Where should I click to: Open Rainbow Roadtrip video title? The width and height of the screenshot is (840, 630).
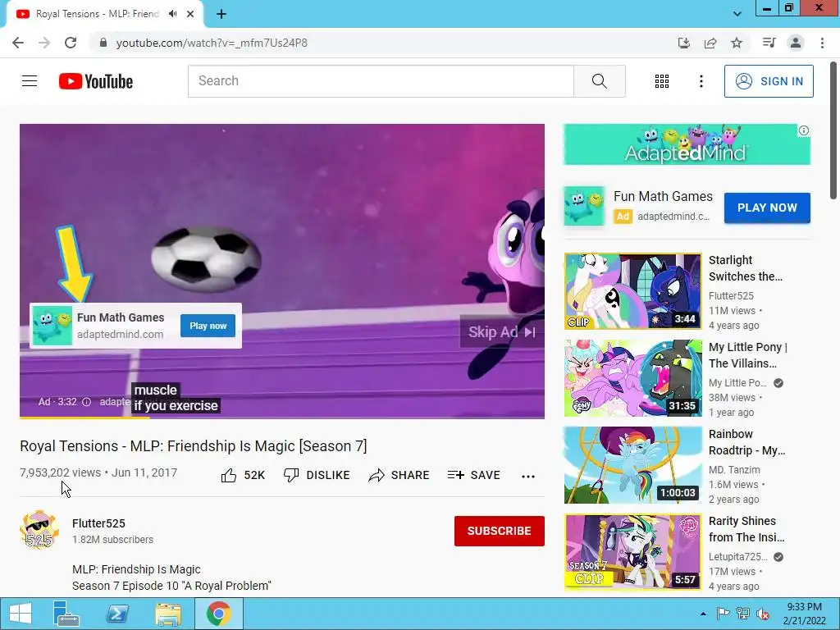[746, 442]
